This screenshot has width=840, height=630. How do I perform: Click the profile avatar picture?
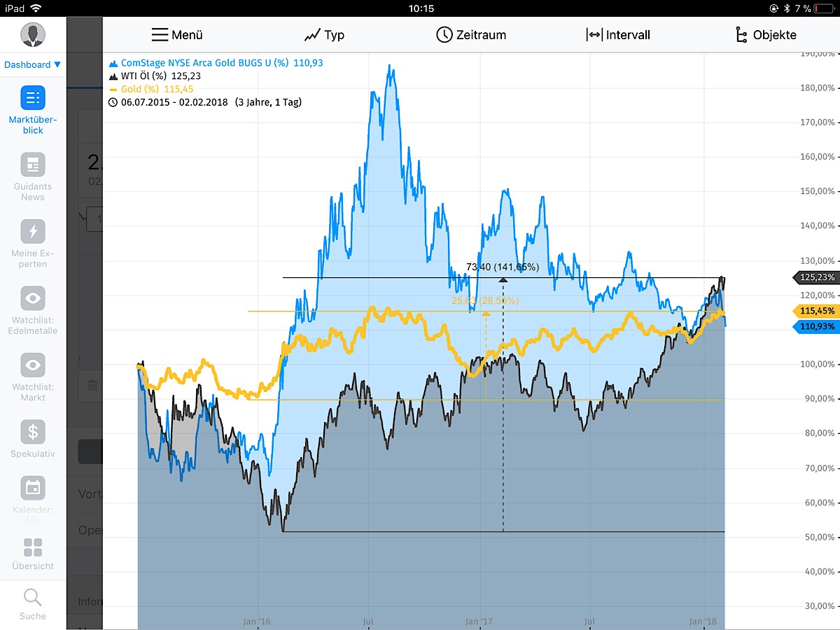click(32, 34)
